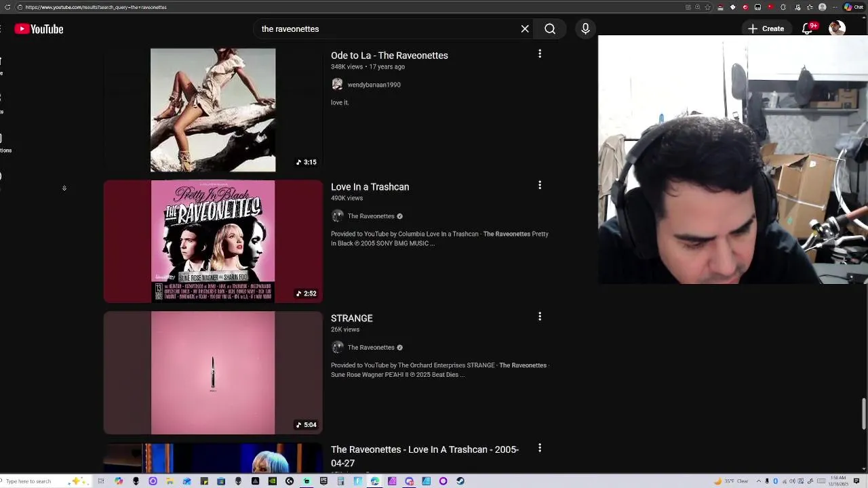
Task: Open Steam from the taskbar
Action: [x=460, y=481]
